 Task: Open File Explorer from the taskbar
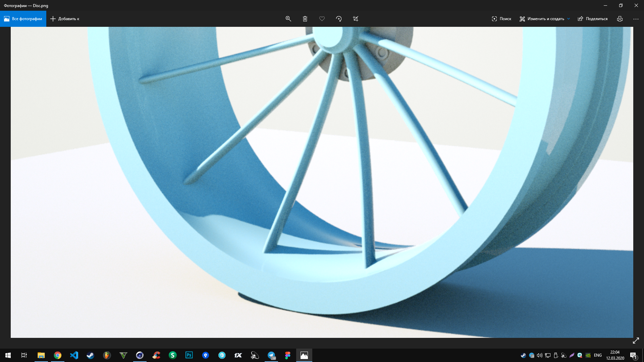click(x=41, y=355)
